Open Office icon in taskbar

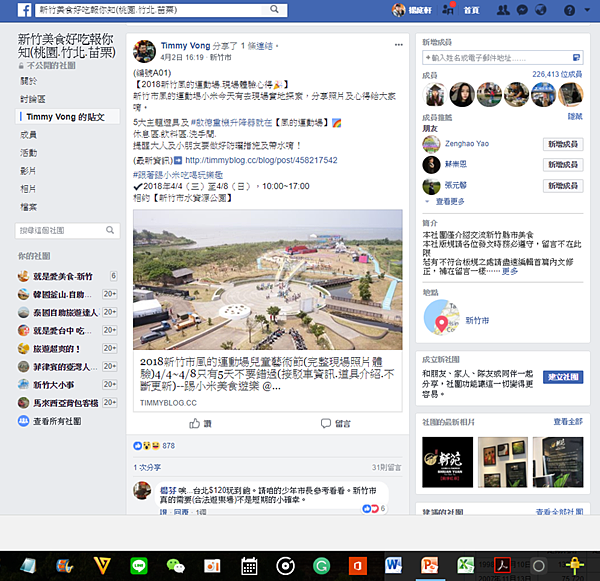(x=357, y=566)
